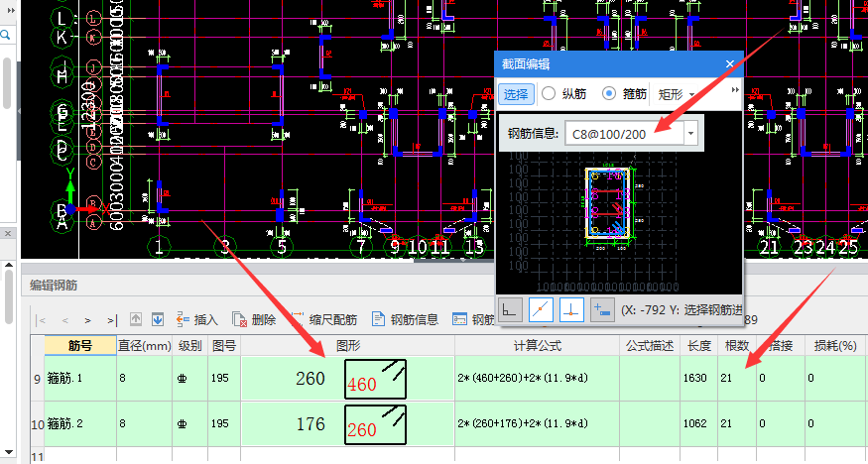Click dimension value 176 in row 10 图形

[x=310, y=424]
